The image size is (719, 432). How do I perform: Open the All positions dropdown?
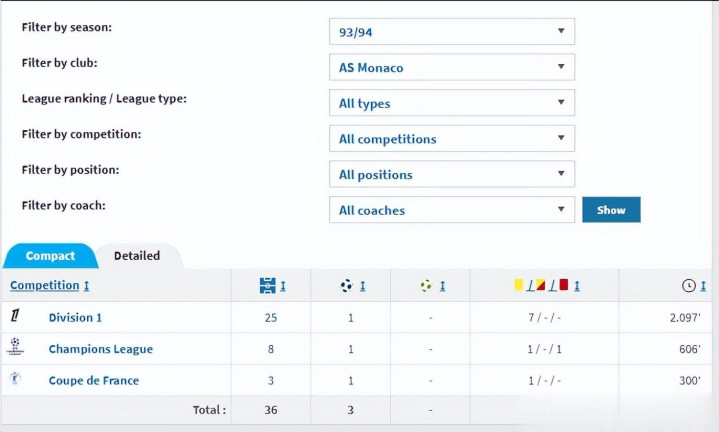(x=451, y=174)
